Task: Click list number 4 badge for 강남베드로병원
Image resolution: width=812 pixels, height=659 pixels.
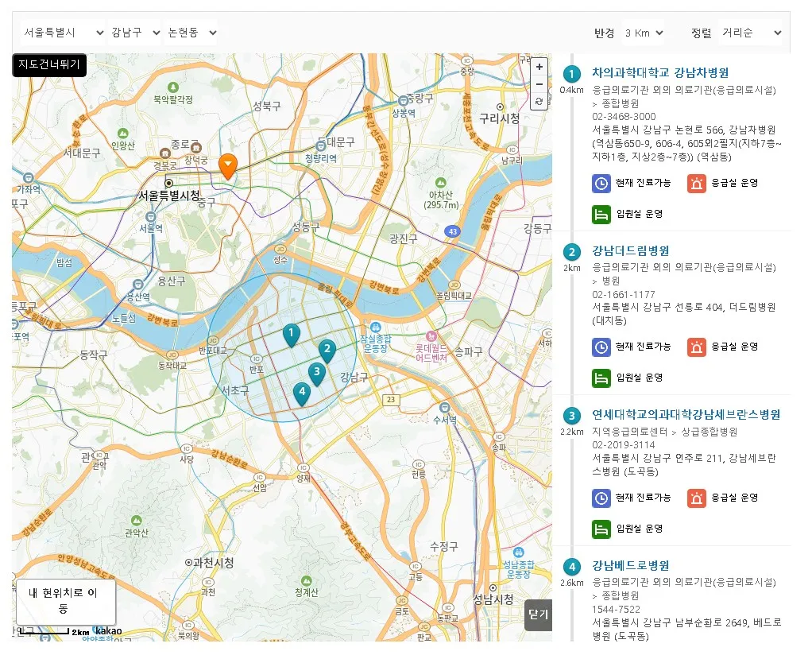Action: pyautogui.click(x=572, y=567)
